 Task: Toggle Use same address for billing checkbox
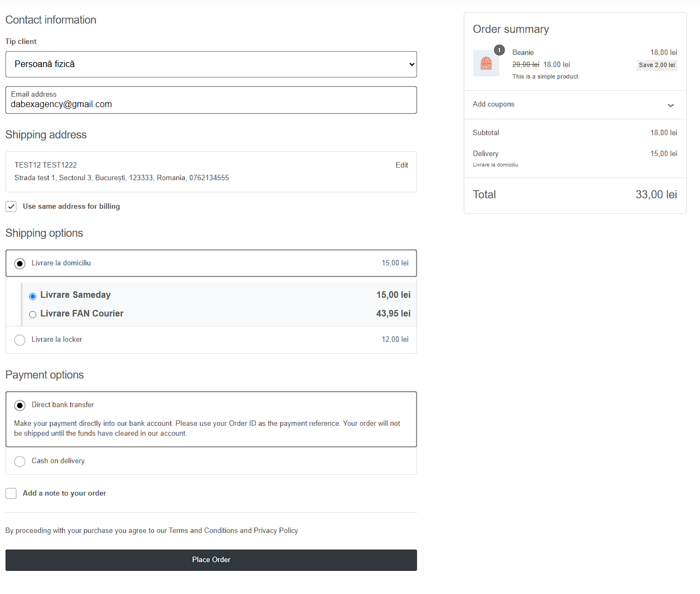11,207
